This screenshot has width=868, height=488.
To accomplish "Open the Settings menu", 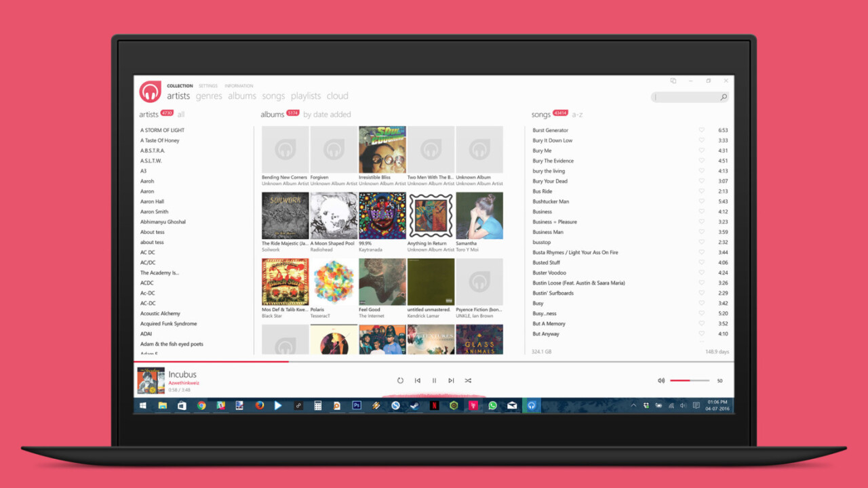I will pos(208,86).
